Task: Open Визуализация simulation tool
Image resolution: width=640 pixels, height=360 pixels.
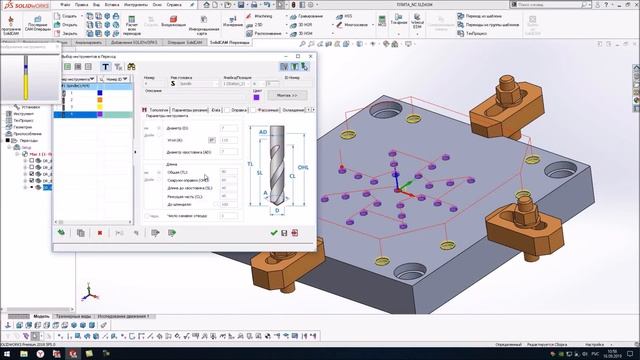Action: coord(173,22)
